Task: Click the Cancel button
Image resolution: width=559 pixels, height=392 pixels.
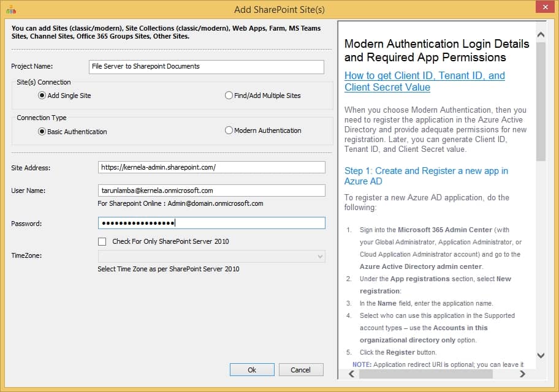Action: click(301, 370)
